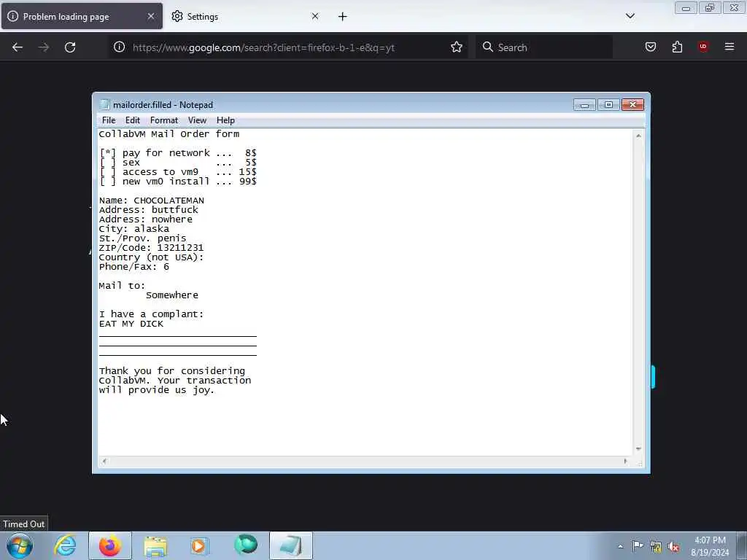Open the Notepad Help menu
747x560 pixels.
coord(225,120)
